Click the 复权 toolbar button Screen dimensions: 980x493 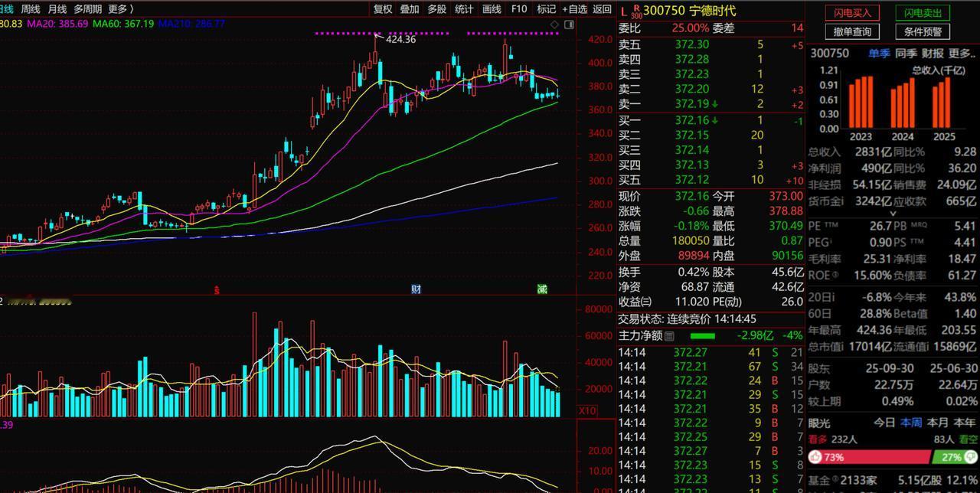click(x=383, y=9)
